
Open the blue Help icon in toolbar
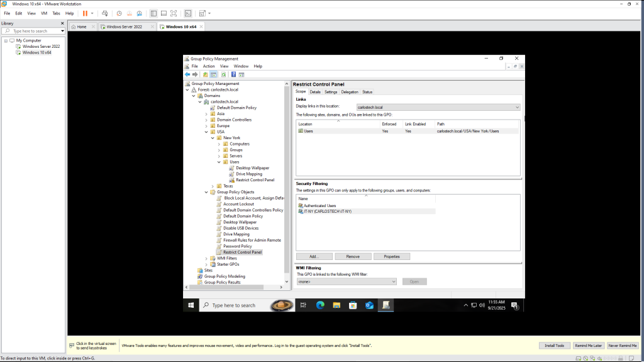233,74
